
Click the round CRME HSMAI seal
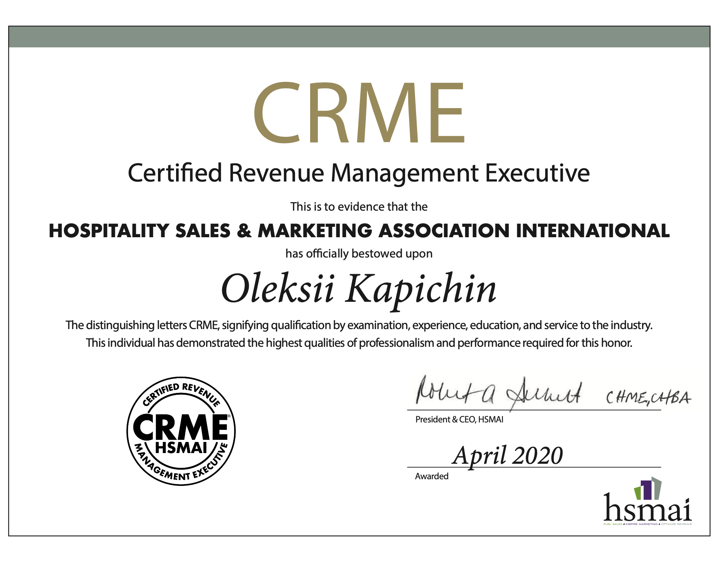coord(181,431)
